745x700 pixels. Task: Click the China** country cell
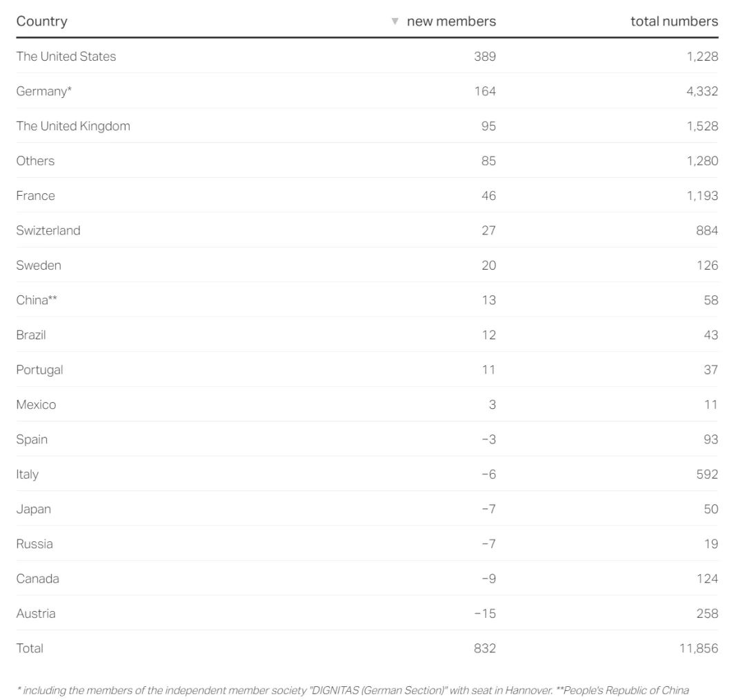tap(37, 300)
